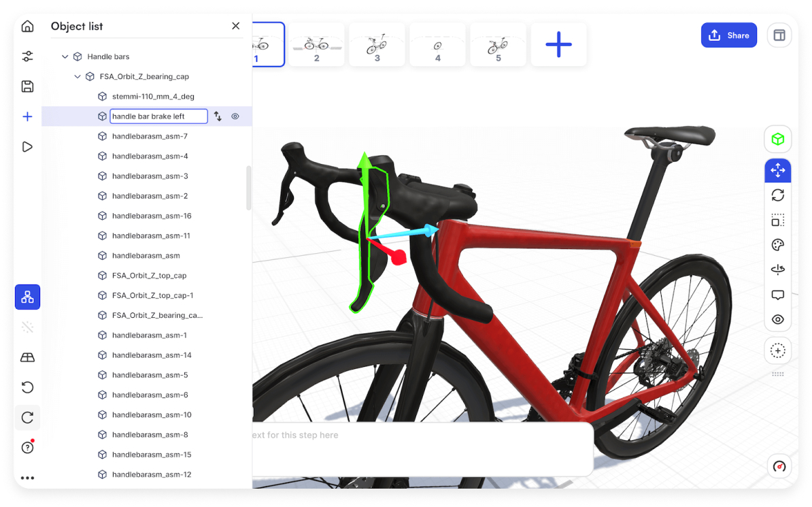Click the toolbar drag handle dots

tap(778, 374)
